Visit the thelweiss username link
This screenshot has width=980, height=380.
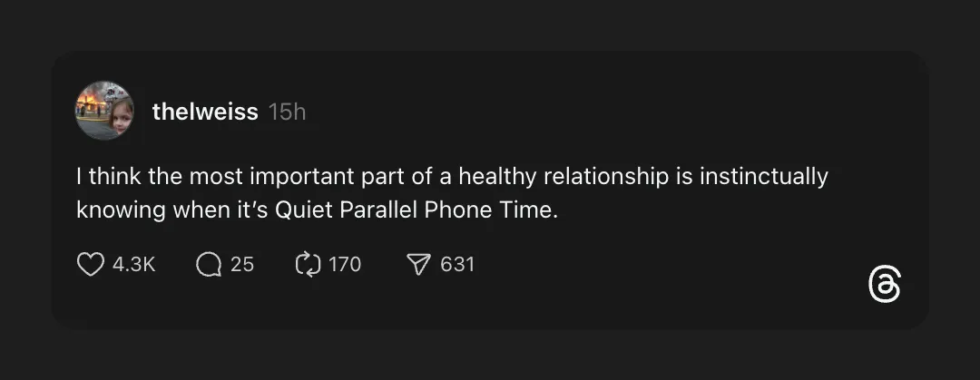click(205, 112)
